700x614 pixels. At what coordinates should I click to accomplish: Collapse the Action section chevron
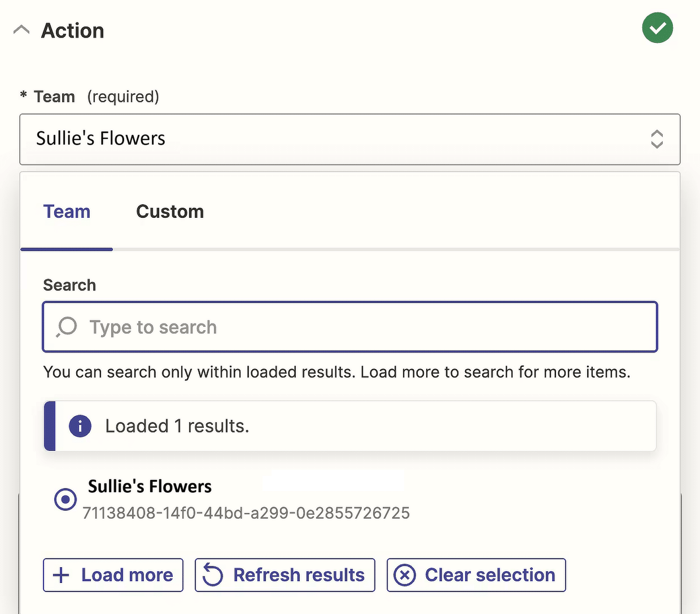pos(21,30)
